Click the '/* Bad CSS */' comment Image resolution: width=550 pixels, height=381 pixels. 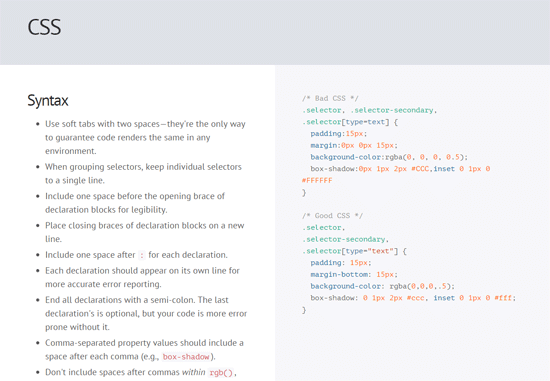tap(330, 98)
